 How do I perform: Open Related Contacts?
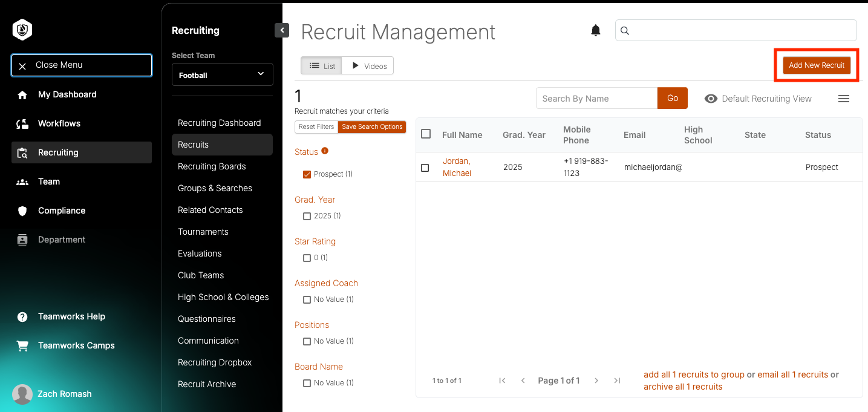pyautogui.click(x=210, y=210)
